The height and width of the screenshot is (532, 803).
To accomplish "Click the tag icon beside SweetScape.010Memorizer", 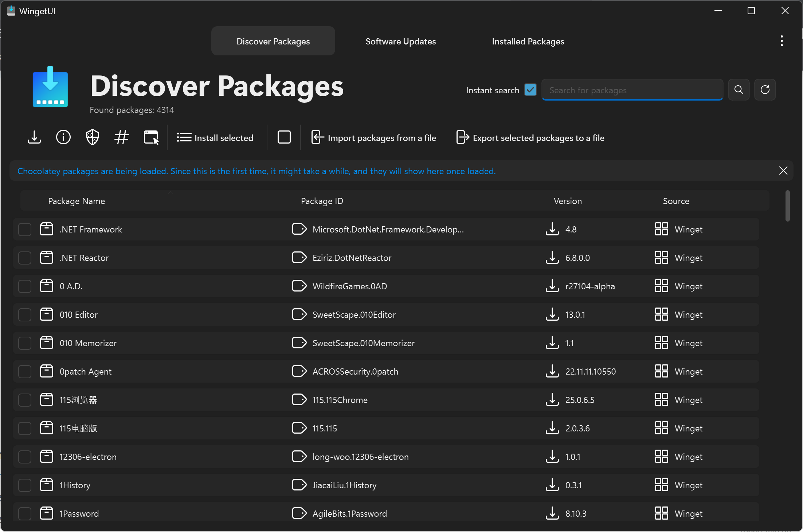I will click(x=299, y=343).
